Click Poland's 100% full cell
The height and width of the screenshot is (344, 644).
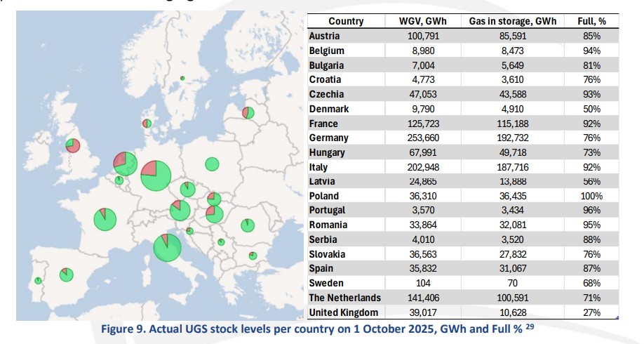coord(591,196)
